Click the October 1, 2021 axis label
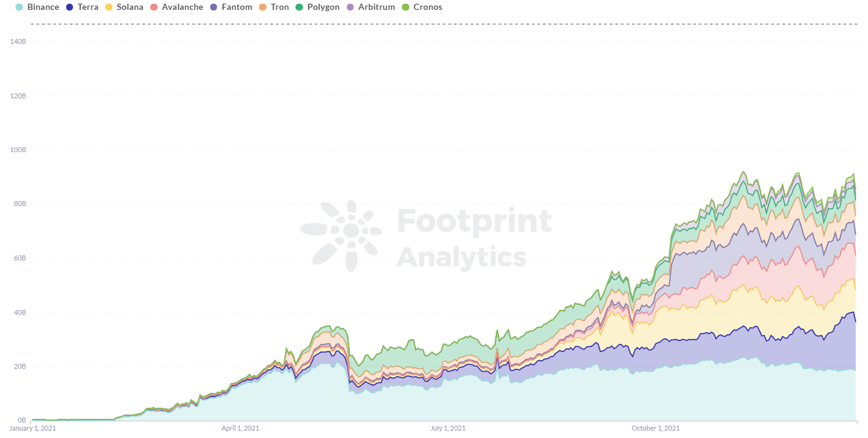This screenshot has height=438, width=868. [655, 428]
